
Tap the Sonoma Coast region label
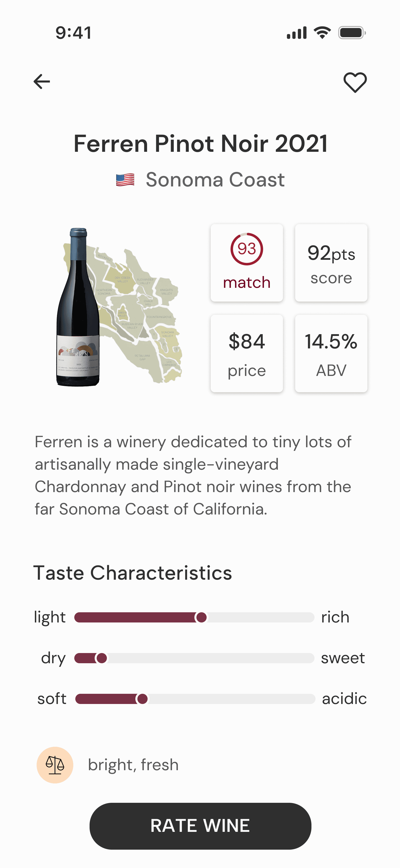coord(215,180)
